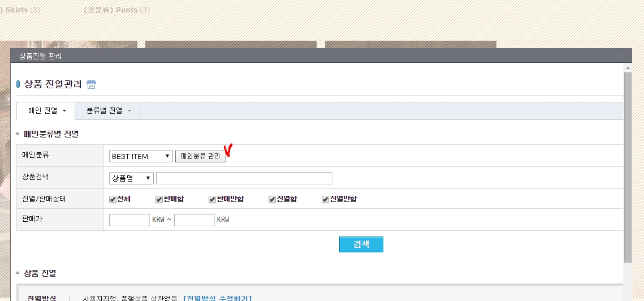Click the 메인분류 관리 button
This screenshot has height=301, width=644.
coord(200,156)
